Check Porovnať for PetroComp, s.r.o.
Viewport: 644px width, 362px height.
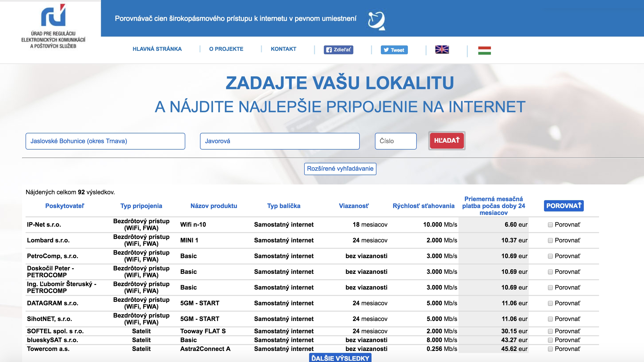(550, 256)
